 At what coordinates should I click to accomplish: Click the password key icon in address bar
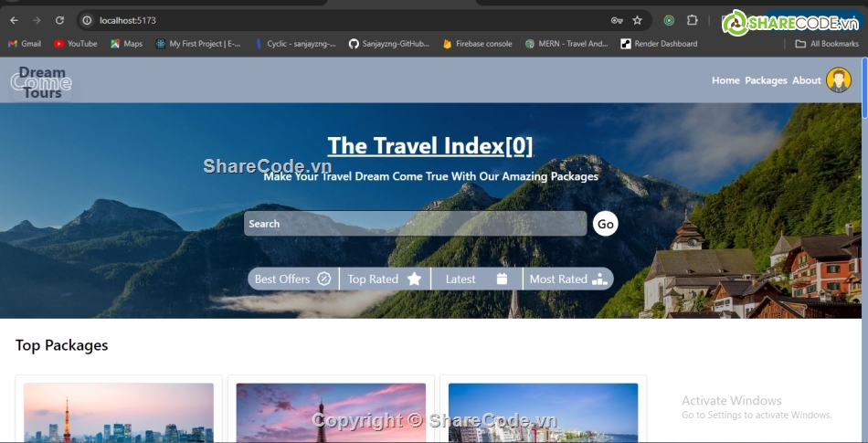pos(617,20)
